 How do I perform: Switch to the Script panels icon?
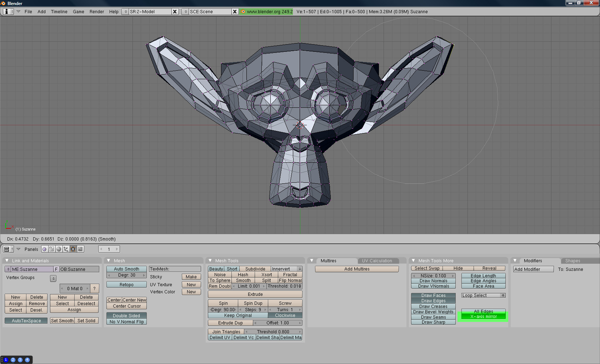pyautogui.click(x=52, y=249)
